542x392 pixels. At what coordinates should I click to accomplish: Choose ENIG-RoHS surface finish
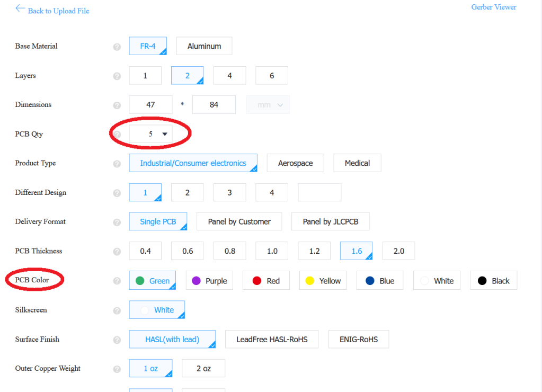tap(358, 339)
